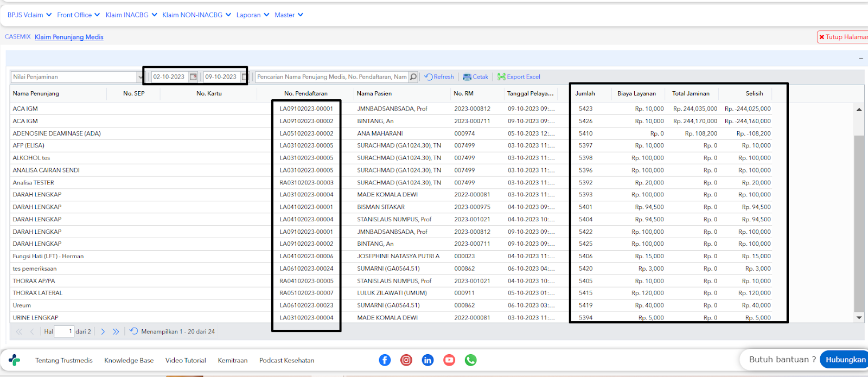Open the Knowledge Base link
868x377 pixels.
tap(129, 360)
